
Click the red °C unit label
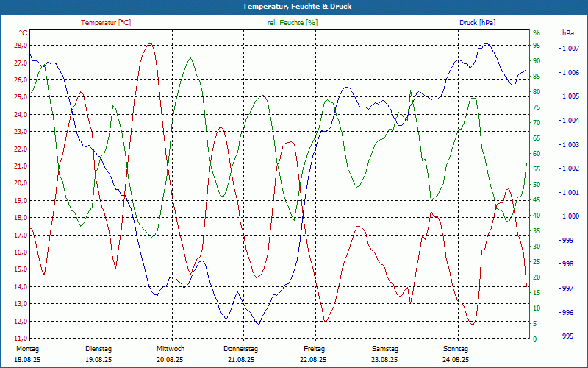point(23,33)
